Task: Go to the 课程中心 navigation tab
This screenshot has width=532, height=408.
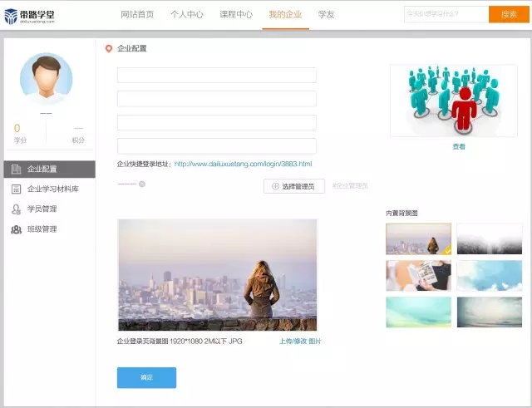Action: [x=236, y=15]
